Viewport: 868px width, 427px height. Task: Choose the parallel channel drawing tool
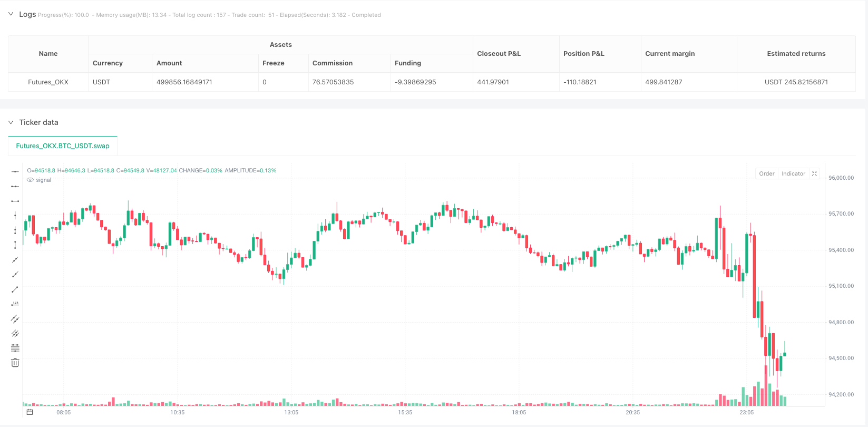click(x=15, y=318)
